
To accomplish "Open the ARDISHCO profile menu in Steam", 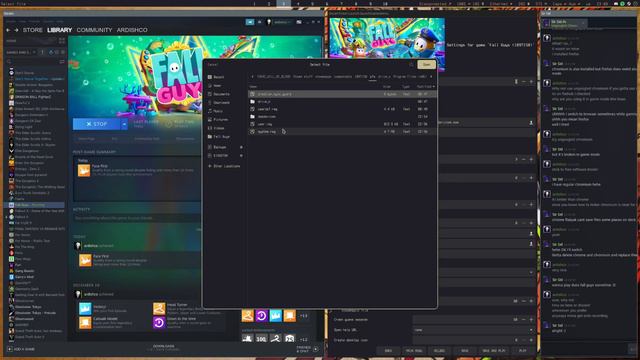I will [132, 30].
